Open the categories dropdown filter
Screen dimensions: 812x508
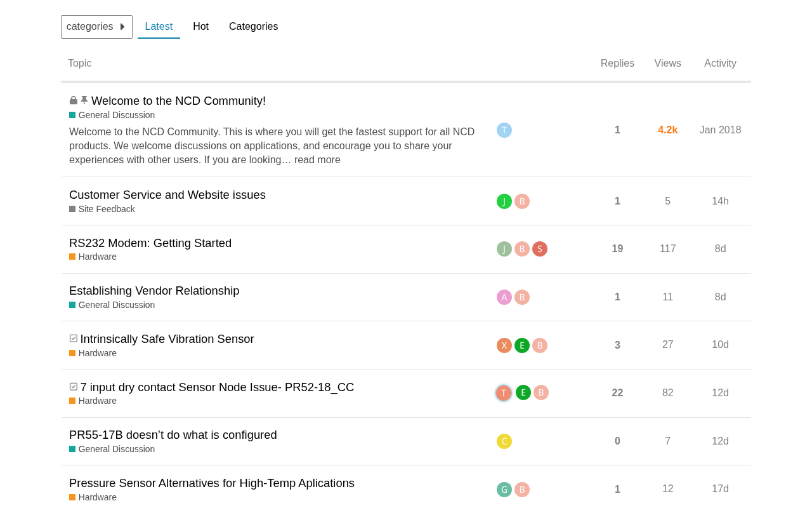[96, 27]
